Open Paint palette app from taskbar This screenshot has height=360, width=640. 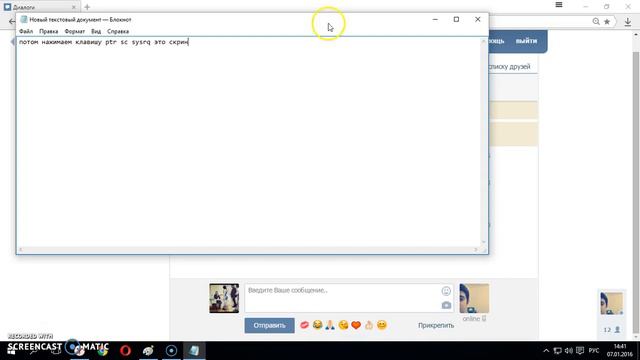148,351
